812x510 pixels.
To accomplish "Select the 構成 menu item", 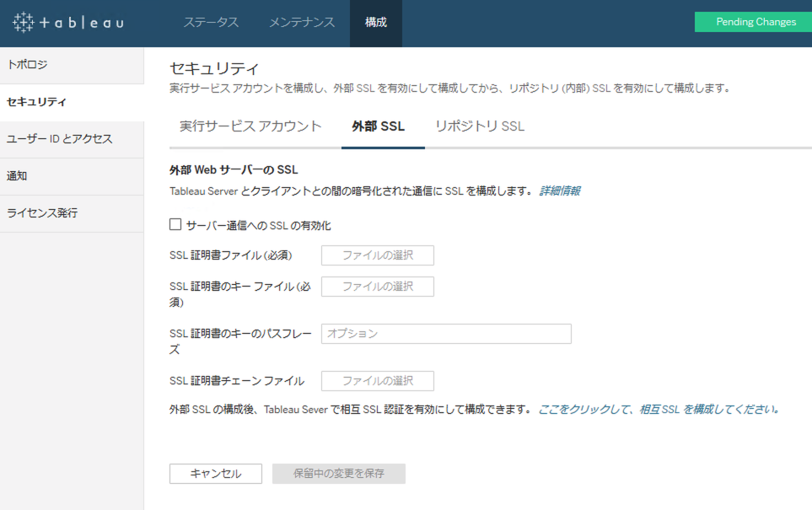I will [x=375, y=23].
